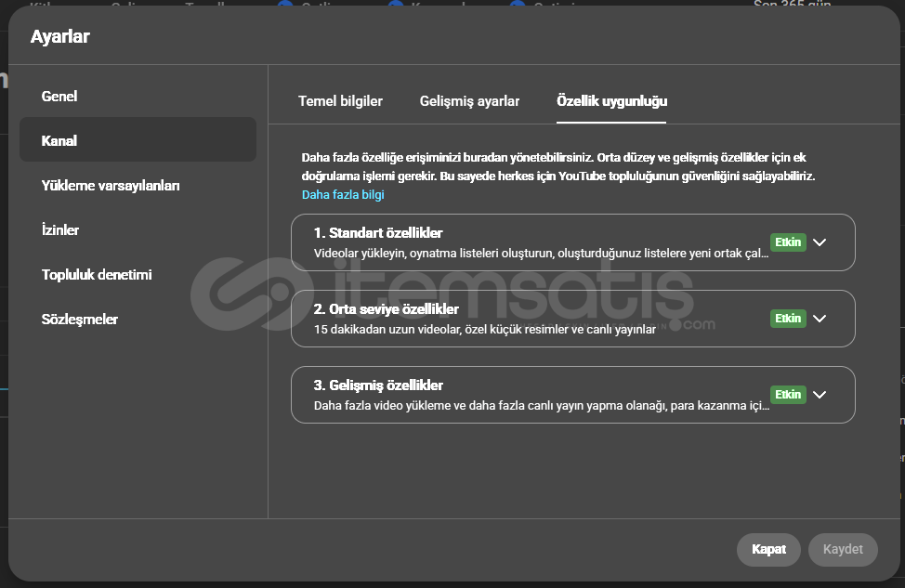The width and height of the screenshot is (905, 588).
Task: Click the '1. Standart özellikler' heading
Action: coord(378,233)
